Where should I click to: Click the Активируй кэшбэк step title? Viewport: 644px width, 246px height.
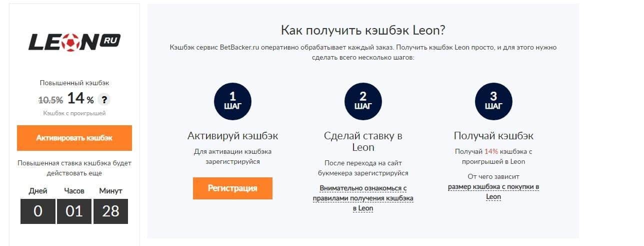point(232,136)
